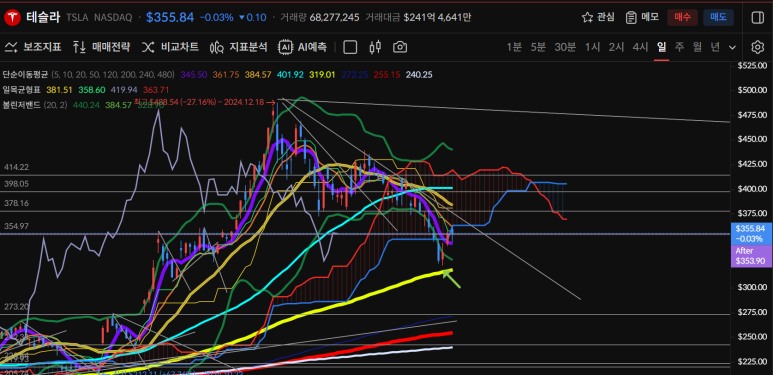This screenshot has height=375, width=773.
Task: Click the Bollinger 440.24 upper band value
Action: [85, 105]
